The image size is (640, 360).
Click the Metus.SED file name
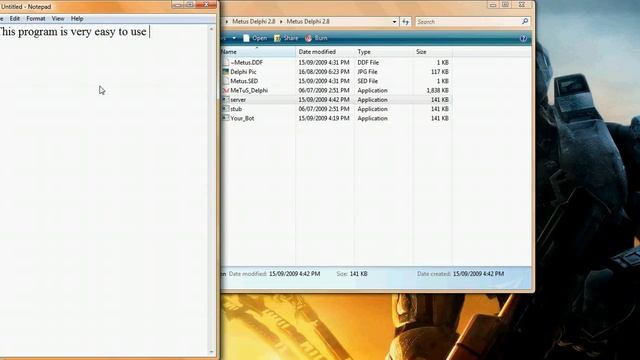[x=244, y=81]
